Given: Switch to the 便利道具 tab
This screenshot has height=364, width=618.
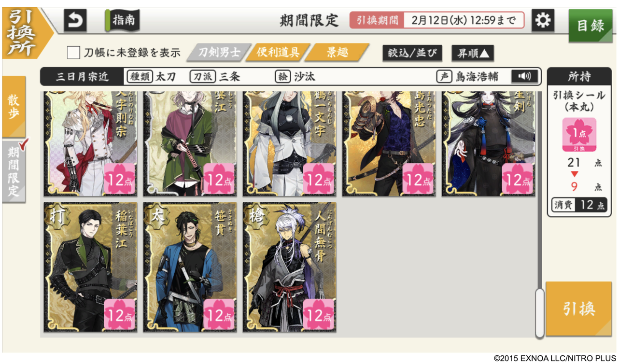Looking at the screenshot, I should pyautogui.click(x=278, y=52).
